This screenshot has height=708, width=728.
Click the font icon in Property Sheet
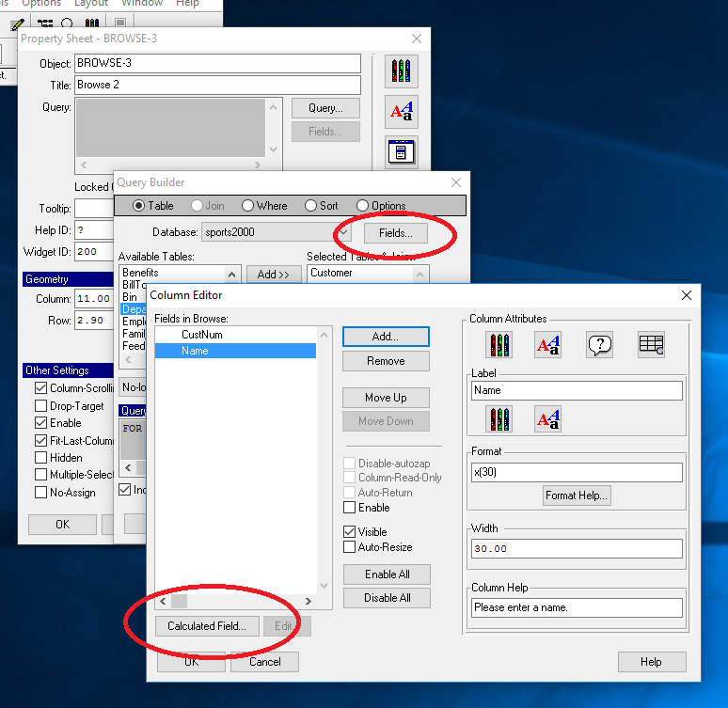[401, 112]
